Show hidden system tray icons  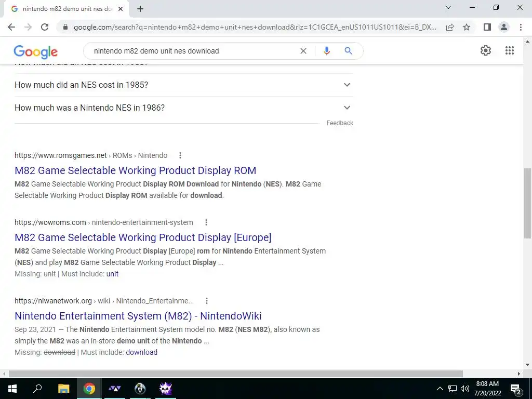(x=440, y=389)
